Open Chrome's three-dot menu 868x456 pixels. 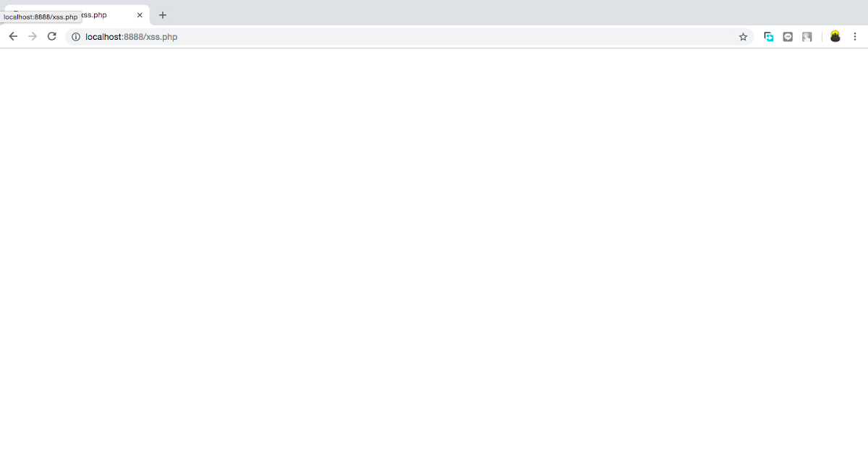coord(855,37)
